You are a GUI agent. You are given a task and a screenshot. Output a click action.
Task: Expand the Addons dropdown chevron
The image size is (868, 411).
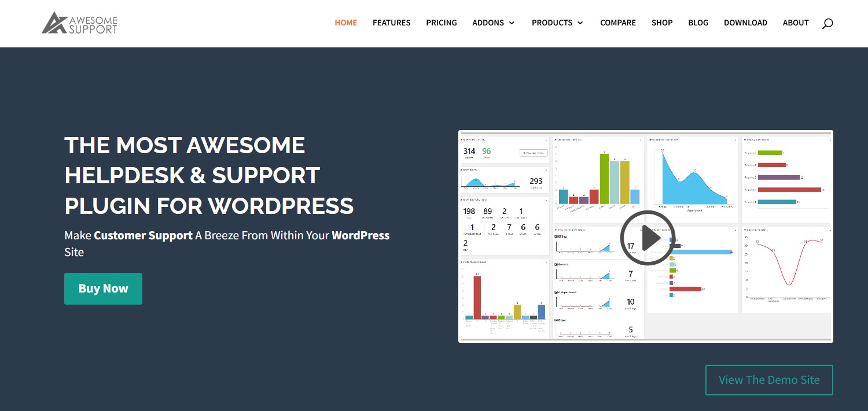tap(512, 23)
